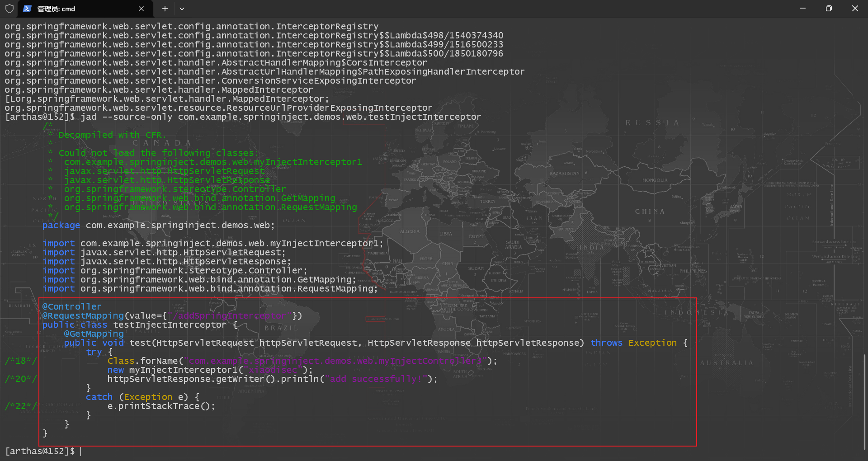Click InterceptorRegistry$$Lambda$500/1850180796 line

[x=254, y=54]
